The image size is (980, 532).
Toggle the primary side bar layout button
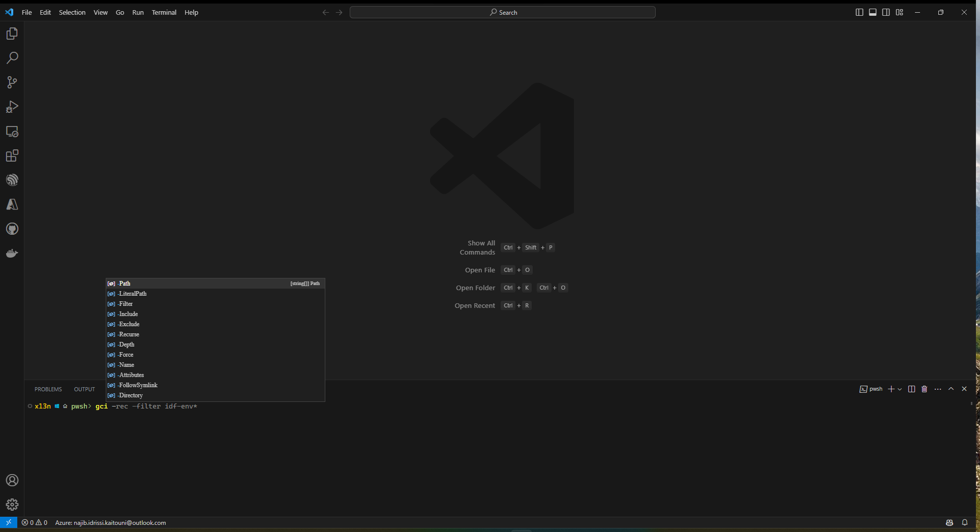coord(860,12)
